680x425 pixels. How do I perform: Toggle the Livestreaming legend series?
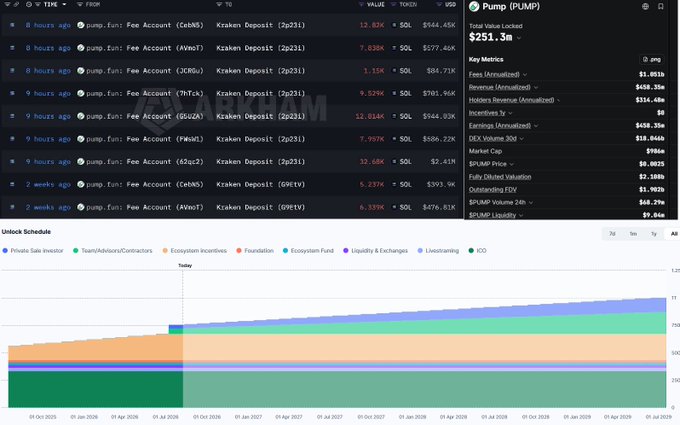438,251
